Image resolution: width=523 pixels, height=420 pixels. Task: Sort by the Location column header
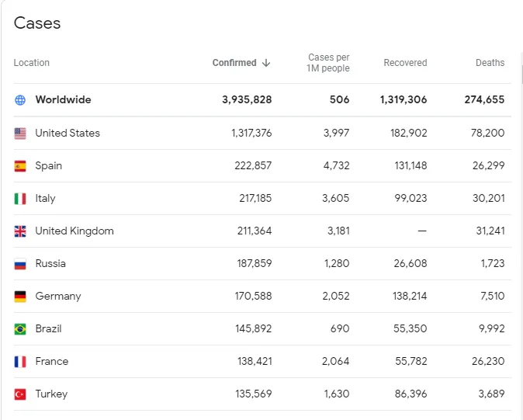(31, 63)
